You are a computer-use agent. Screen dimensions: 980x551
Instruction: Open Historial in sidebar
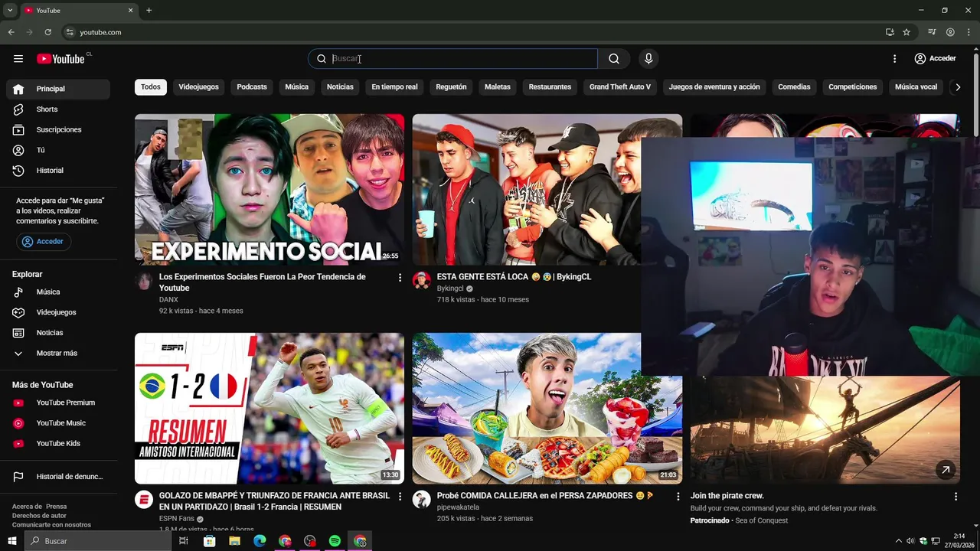point(58,171)
